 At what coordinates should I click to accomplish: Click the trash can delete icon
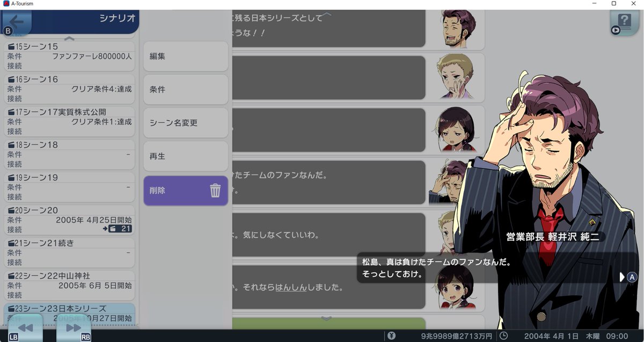click(215, 191)
